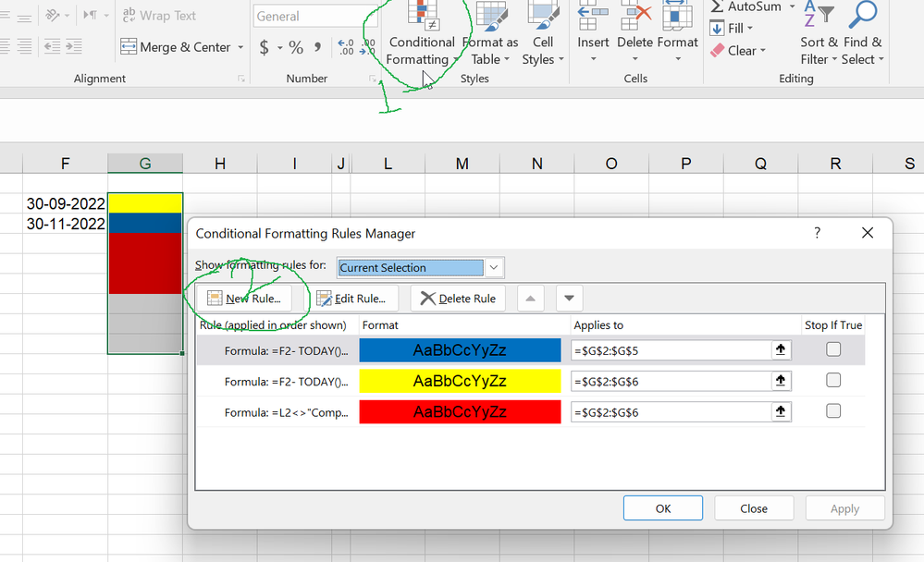Screen dimensions: 924x562
Task: Expand AutoSum dropdown arrow
Action: click(x=792, y=6)
